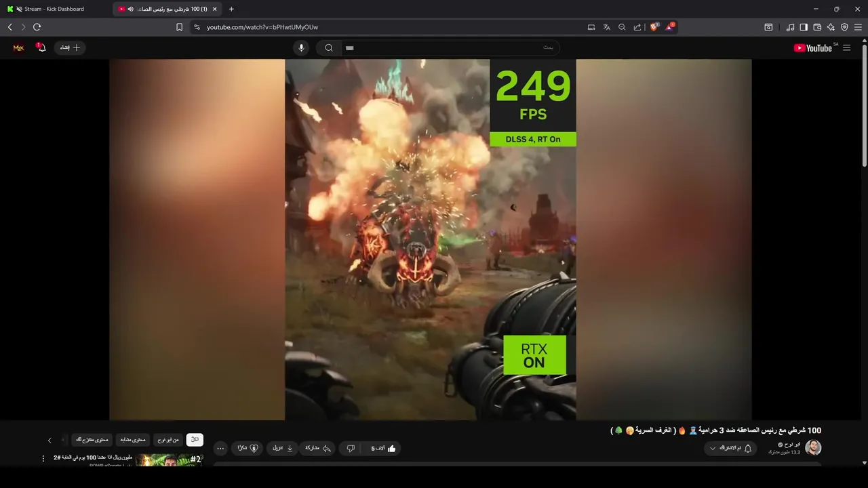
Task: Open the #2 suggested video thumbnail
Action: [x=170, y=460]
